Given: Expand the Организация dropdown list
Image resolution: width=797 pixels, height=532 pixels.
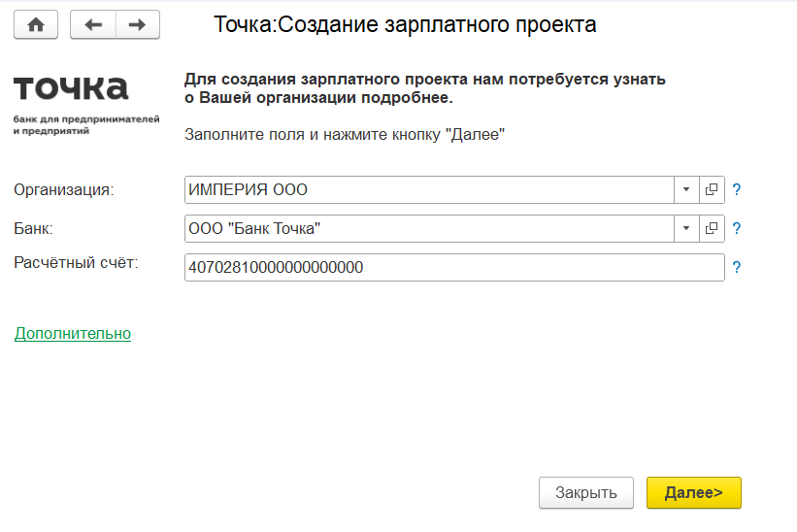Looking at the screenshot, I should (685, 189).
